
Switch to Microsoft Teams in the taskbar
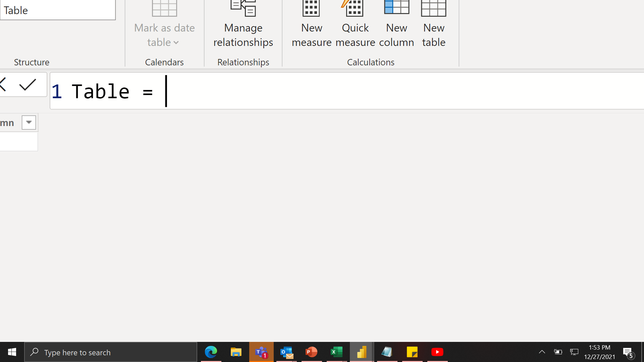[261, 352]
